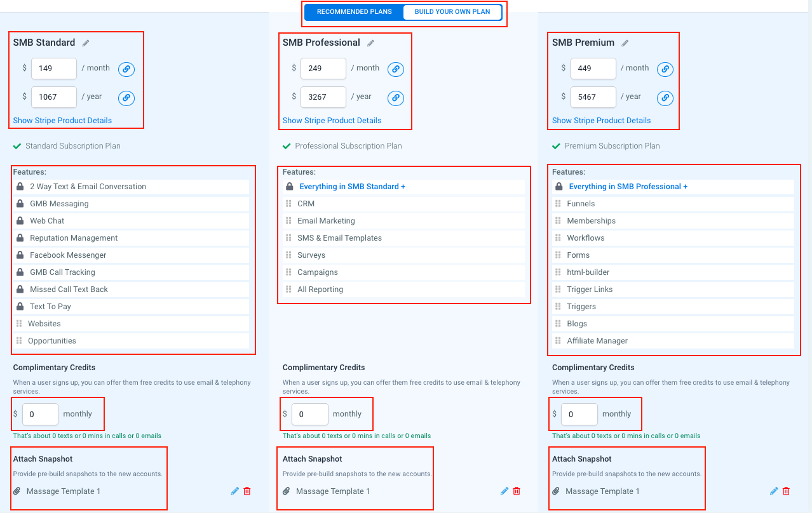Select Campaigns feature row
The height and width of the screenshot is (513, 812).
404,272
